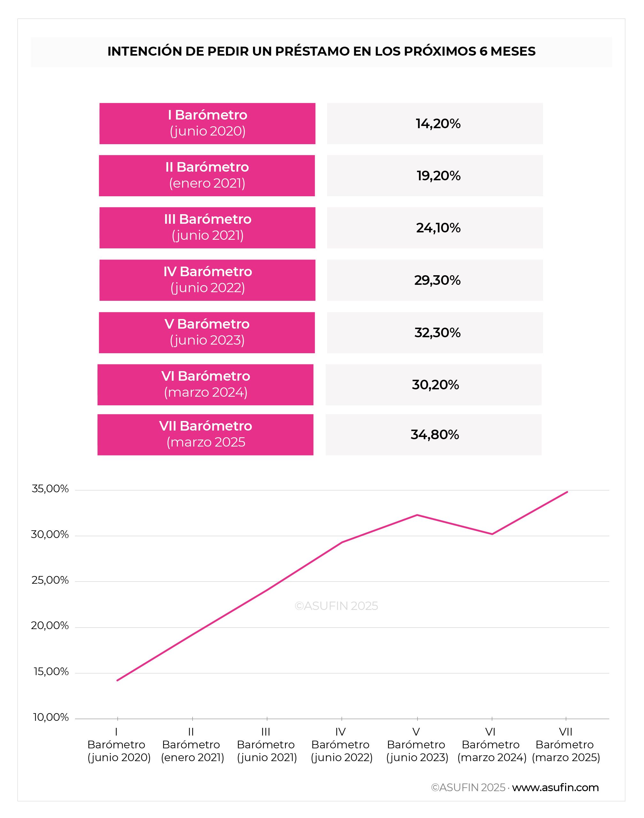
Task: Click the chart title about préstamo intention
Action: (321, 51)
